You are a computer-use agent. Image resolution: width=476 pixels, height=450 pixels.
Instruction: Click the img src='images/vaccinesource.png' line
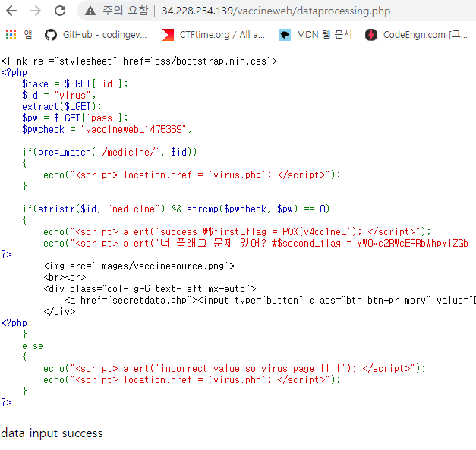139,266
